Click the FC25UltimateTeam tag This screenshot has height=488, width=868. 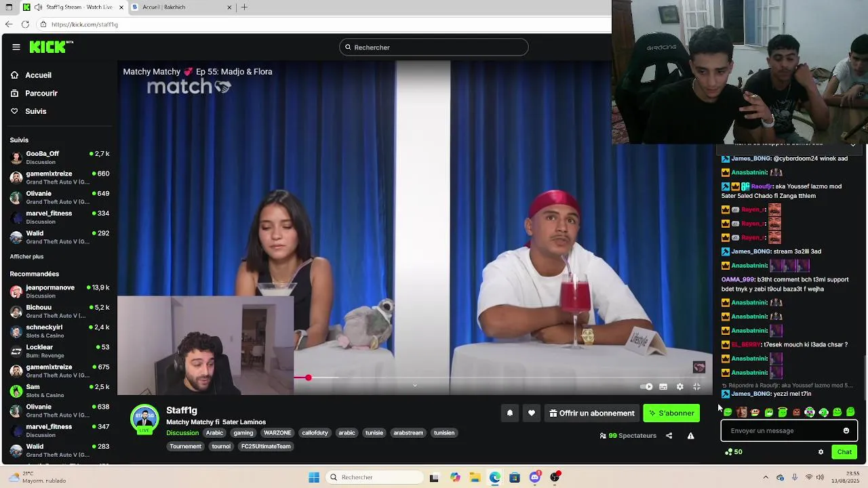pyautogui.click(x=266, y=447)
